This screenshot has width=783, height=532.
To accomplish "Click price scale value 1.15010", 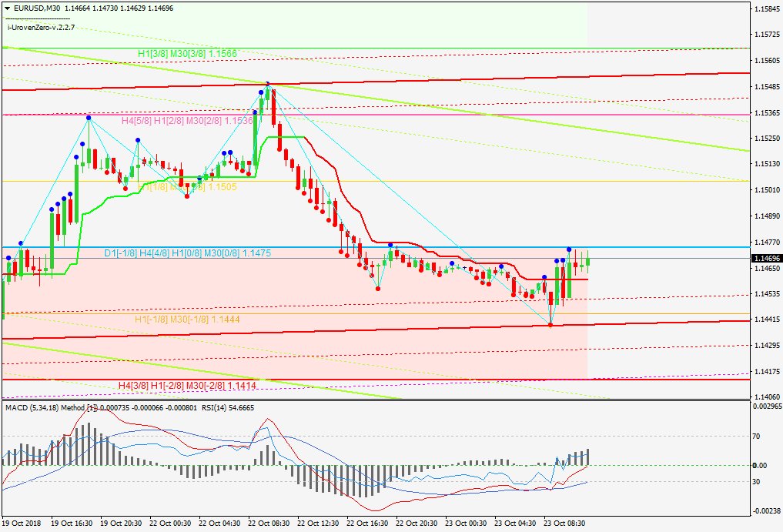I will tap(767, 190).
